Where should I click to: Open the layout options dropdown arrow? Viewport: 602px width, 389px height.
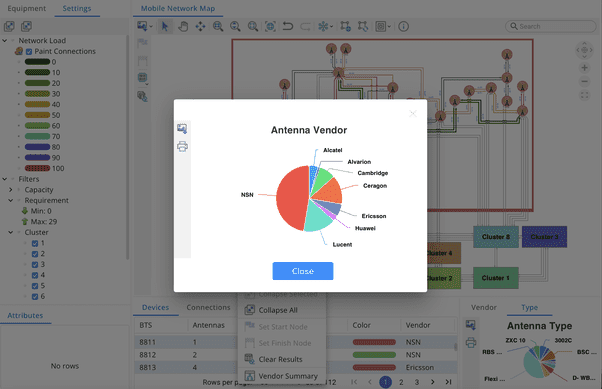point(331,26)
